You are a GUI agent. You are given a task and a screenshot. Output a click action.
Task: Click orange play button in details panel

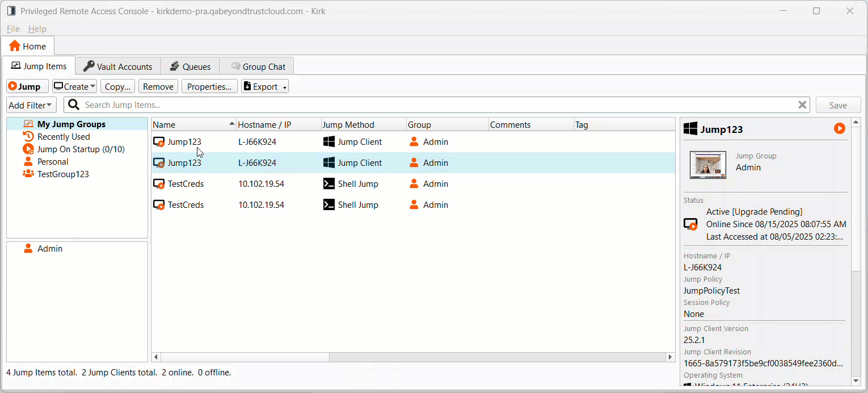(840, 129)
